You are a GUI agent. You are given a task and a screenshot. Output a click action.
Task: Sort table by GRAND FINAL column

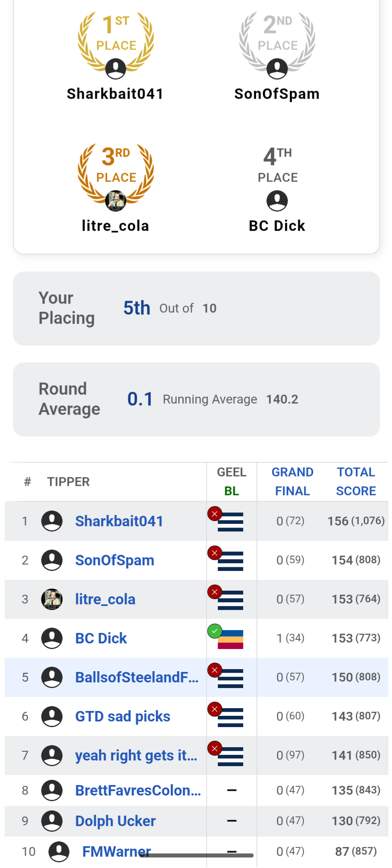click(x=292, y=482)
